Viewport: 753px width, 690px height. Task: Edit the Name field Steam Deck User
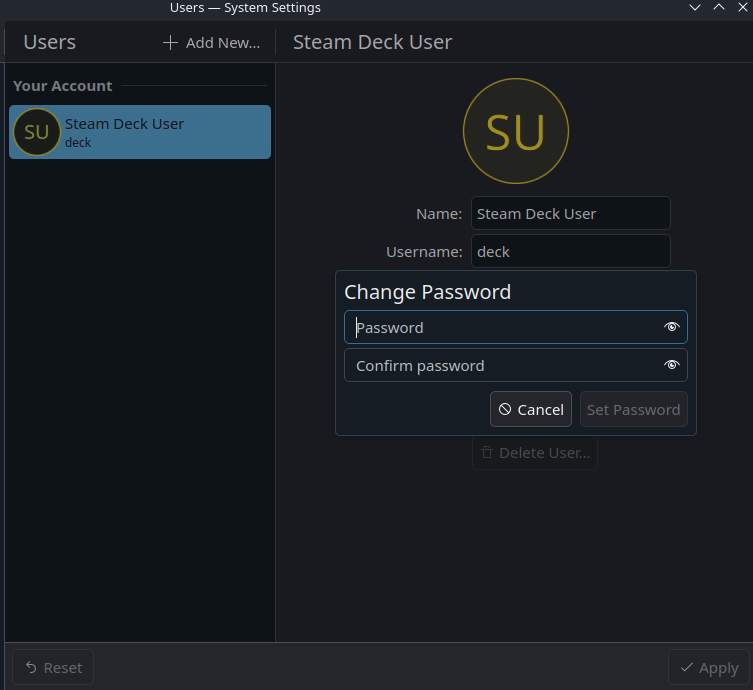click(571, 213)
